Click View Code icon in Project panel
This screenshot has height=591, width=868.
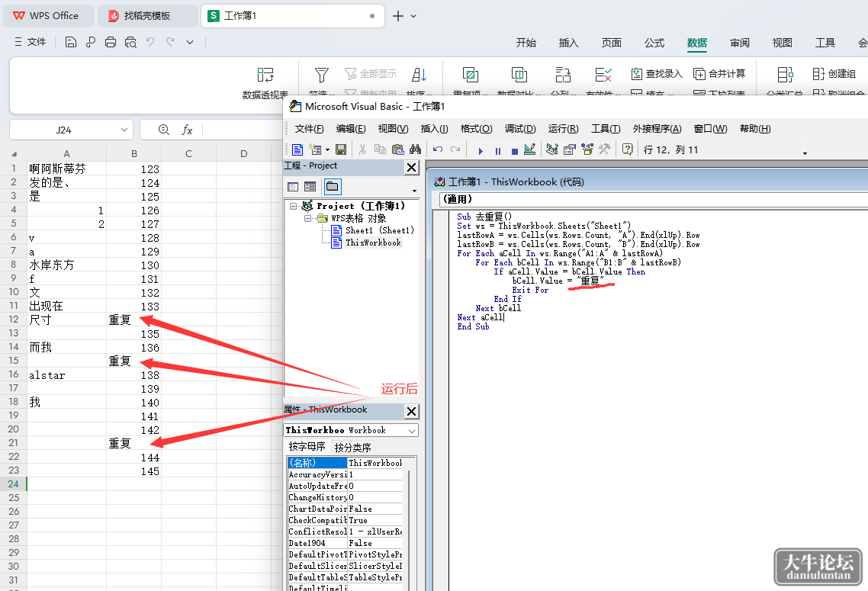(294, 187)
